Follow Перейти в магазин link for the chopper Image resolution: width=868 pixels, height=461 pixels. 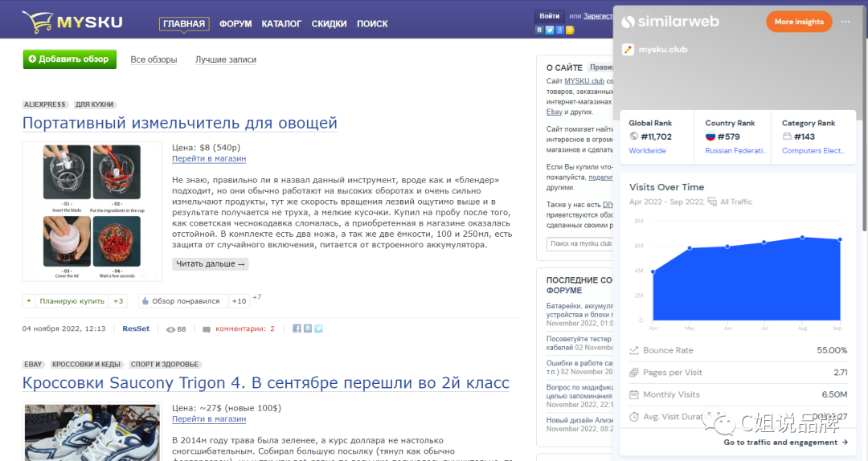click(209, 158)
